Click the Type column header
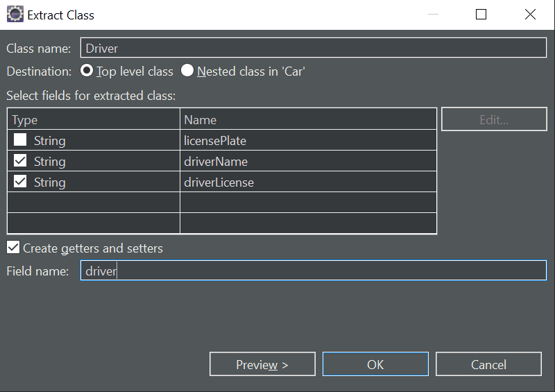 coord(94,119)
